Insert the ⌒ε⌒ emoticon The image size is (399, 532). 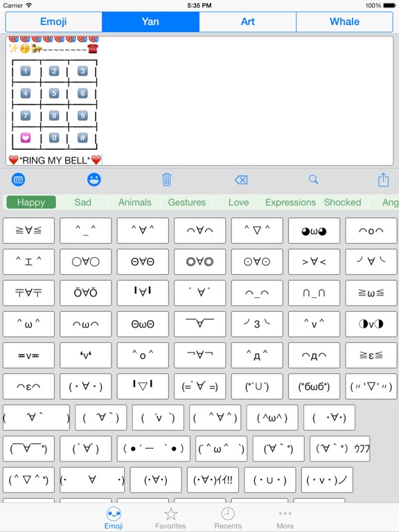[28, 387]
